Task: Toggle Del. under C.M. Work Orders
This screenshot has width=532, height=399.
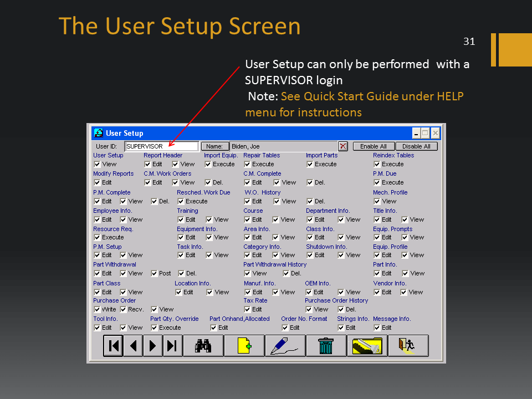Action: [x=208, y=182]
